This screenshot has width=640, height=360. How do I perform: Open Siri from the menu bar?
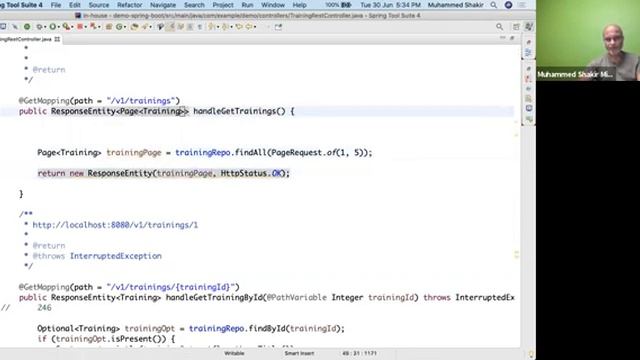click(508, 5)
